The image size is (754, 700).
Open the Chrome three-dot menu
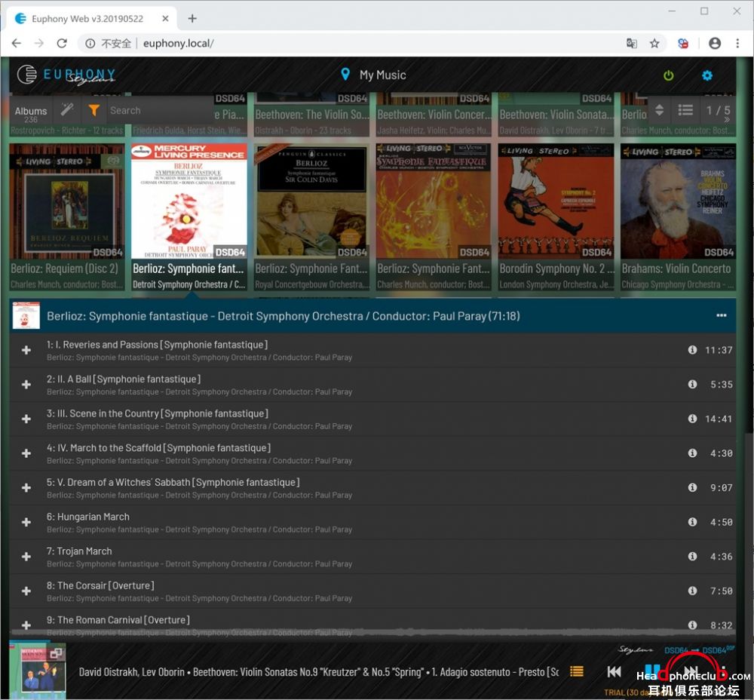pyautogui.click(x=737, y=43)
